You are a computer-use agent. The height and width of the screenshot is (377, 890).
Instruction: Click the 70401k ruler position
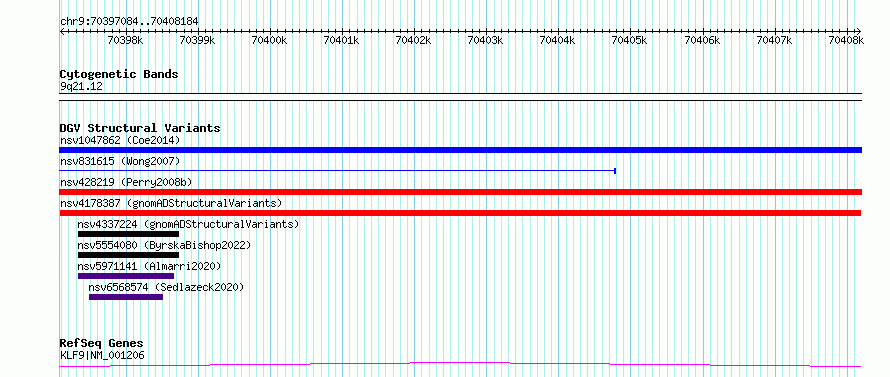pos(341,40)
